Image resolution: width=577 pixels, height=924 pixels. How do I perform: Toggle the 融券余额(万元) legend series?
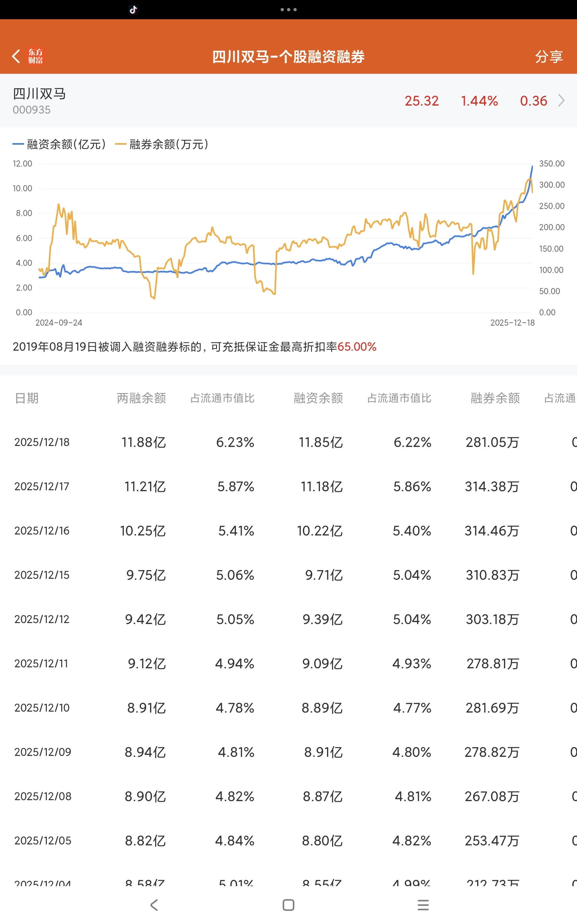click(x=162, y=144)
